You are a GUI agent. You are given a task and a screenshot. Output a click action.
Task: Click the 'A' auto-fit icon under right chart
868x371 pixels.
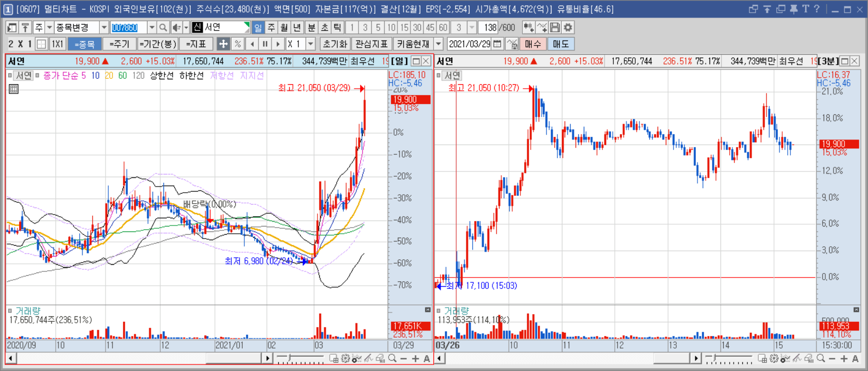pyautogui.click(x=855, y=358)
